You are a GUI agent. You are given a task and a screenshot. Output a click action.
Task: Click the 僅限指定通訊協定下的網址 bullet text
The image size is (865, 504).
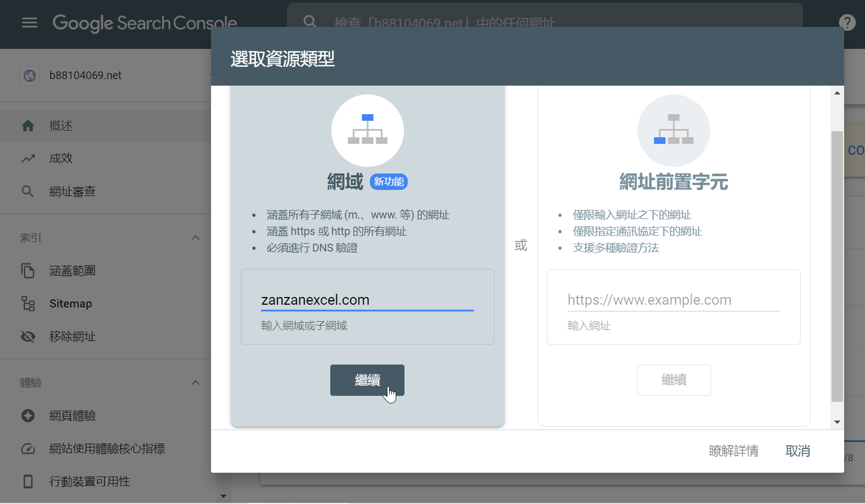[637, 232]
